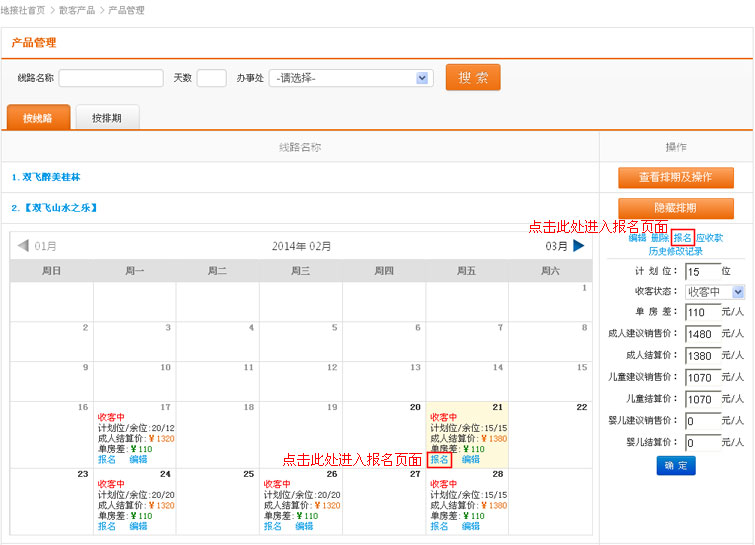
Task: Click 删除 link in side panel
Action: (x=660, y=238)
